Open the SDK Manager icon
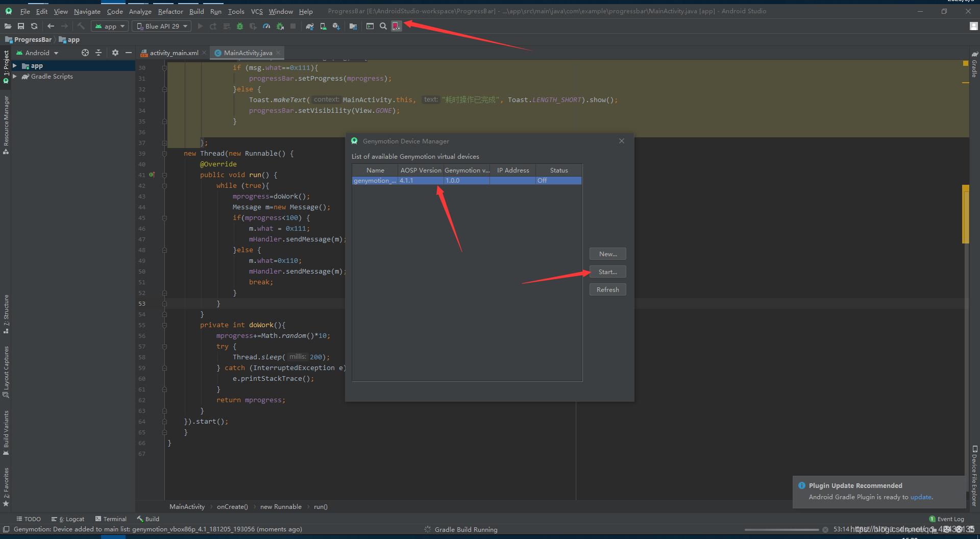The height and width of the screenshot is (539, 980). (336, 26)
